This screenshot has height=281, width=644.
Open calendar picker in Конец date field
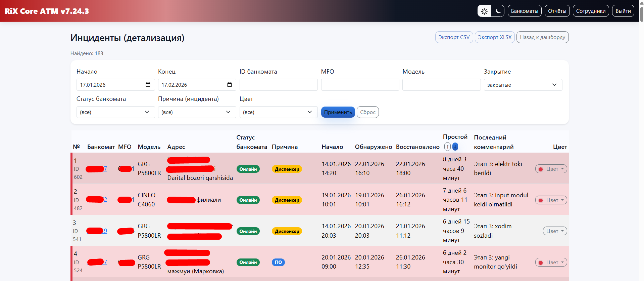click(230, 85)
